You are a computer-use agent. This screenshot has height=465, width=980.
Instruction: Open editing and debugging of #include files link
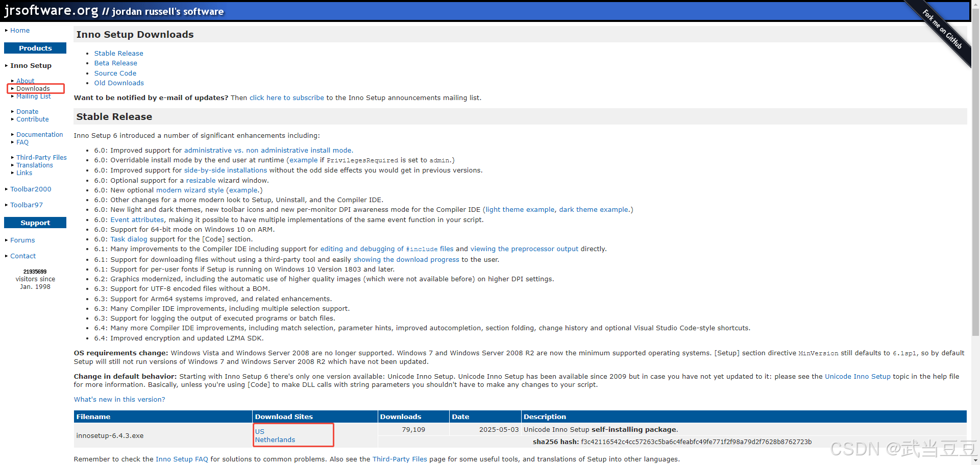tap(387, 249)
